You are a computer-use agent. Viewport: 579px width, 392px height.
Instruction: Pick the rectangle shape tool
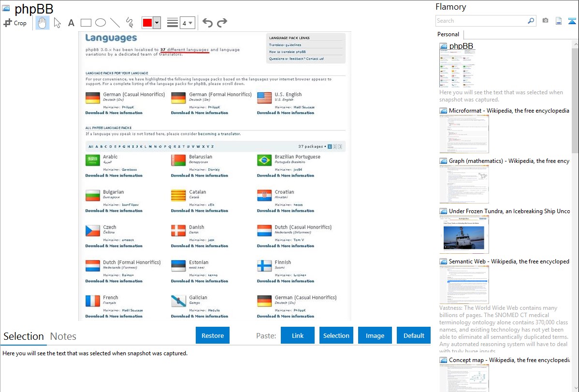(x=86, y=23)
